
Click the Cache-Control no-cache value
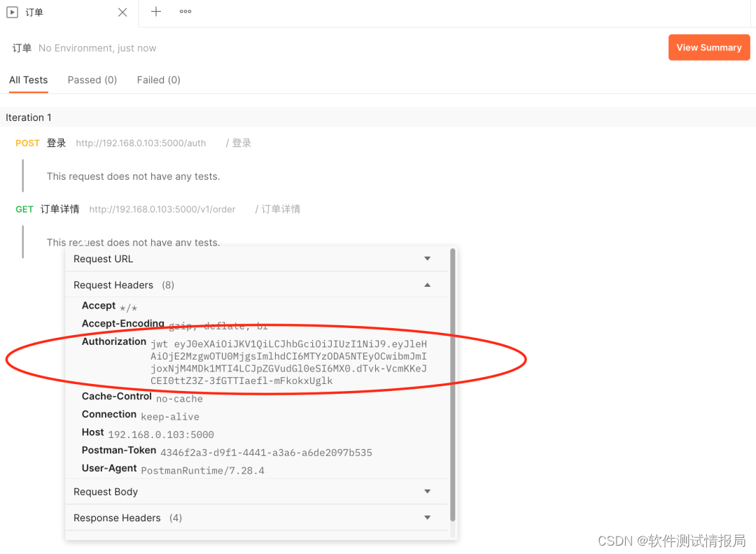pos(179,399)
